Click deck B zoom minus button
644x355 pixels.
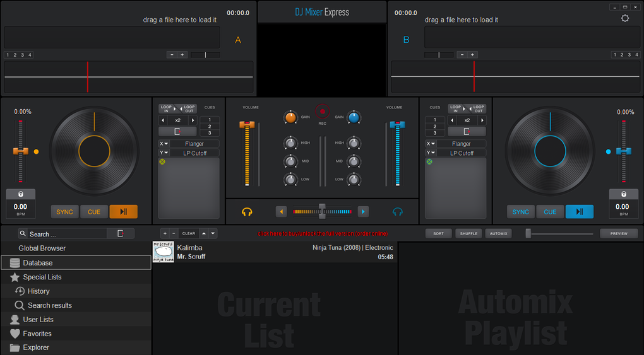click(462, 55)
